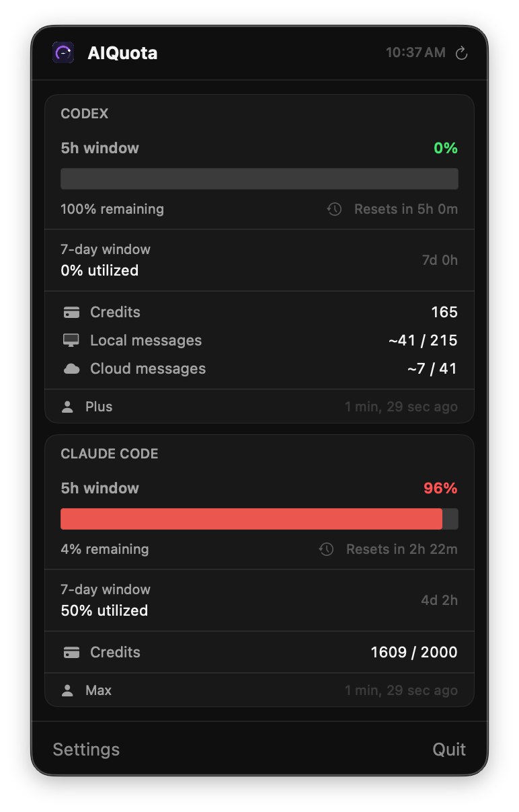Screen dimensions: 519x812
Task: Click the Claude Code Credits card icon
Action: [71, 652]
